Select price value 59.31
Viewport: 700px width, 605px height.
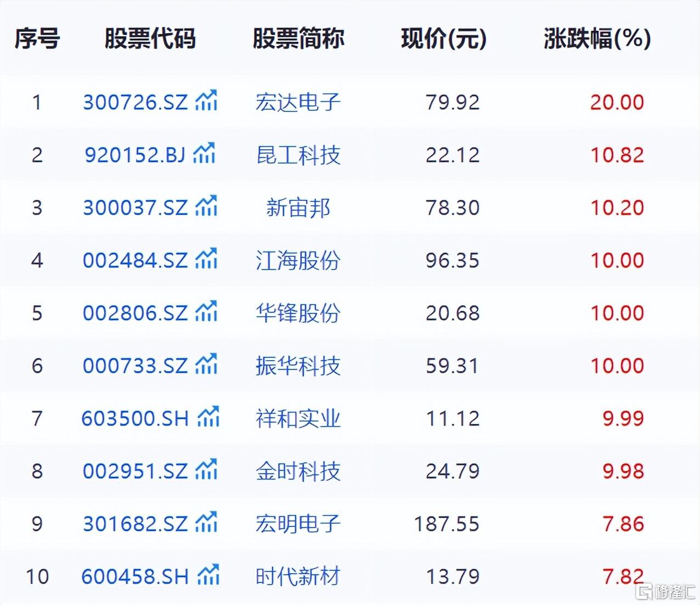point(453,366)
